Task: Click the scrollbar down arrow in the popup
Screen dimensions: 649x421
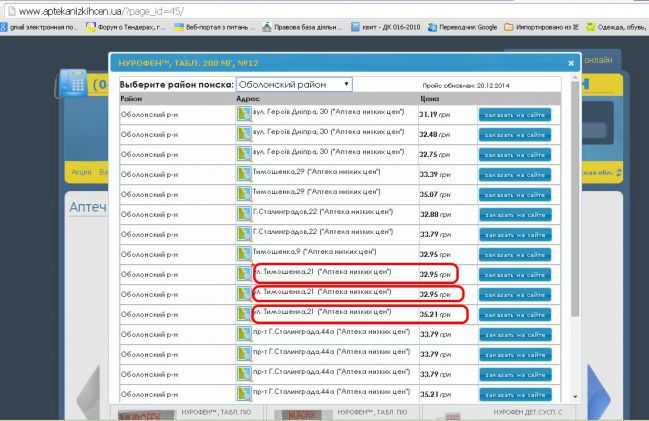Action: pos(575,397)
